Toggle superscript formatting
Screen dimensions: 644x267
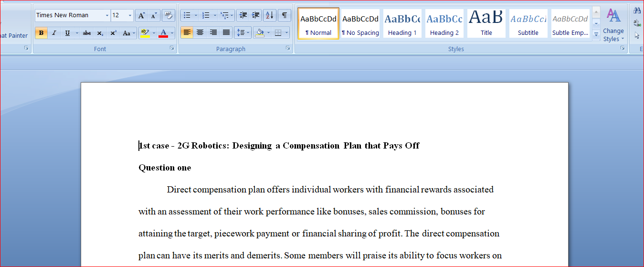click(113, 33)
